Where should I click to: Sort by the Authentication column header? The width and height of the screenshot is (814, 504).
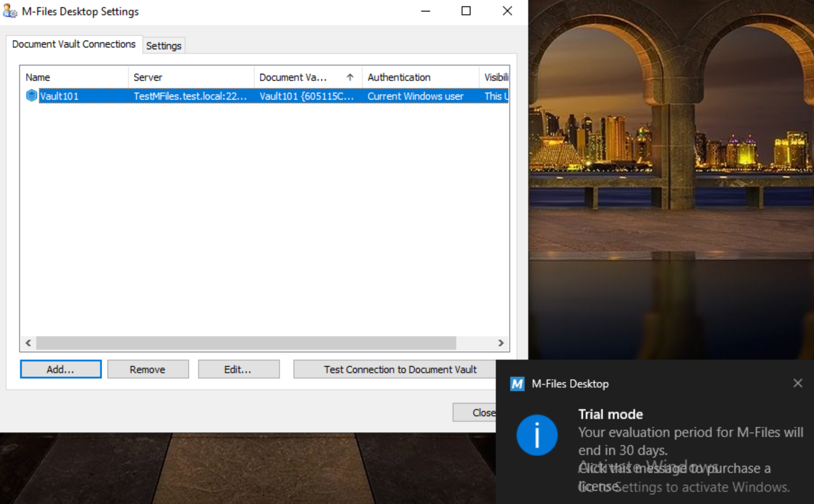pos(420,77)
